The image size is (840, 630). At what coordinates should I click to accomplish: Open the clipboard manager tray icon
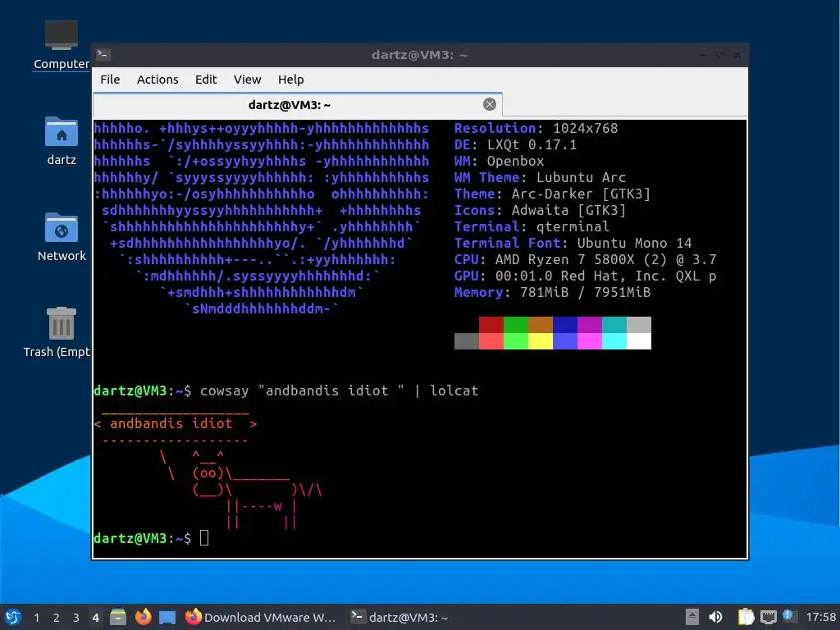coord(746,617)
